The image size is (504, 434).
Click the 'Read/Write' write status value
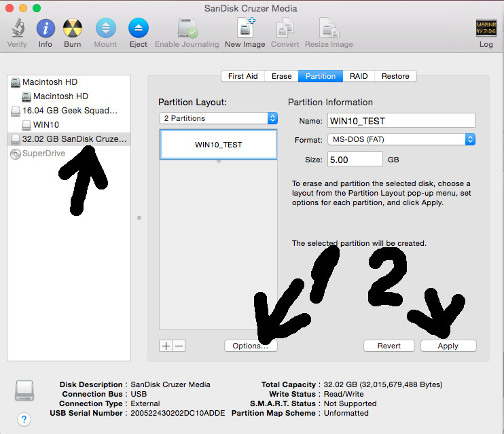coord(344,394)
